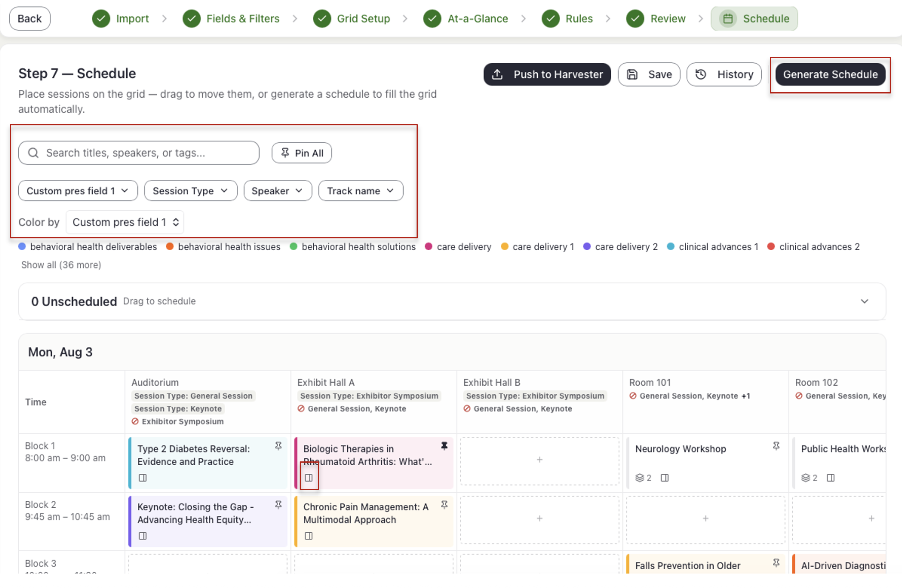
Task: Add a session to Room 101 Block 2
Action: (x=706, y=520)
